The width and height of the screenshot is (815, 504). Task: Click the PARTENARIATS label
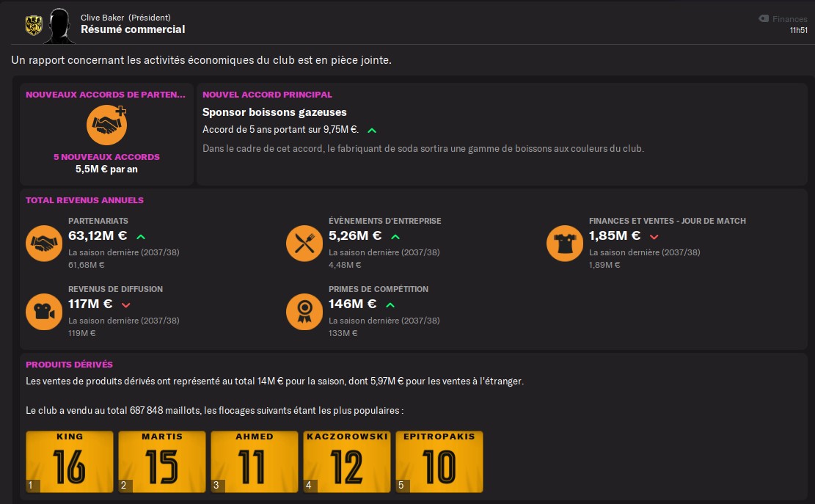[x=98, y=221]
